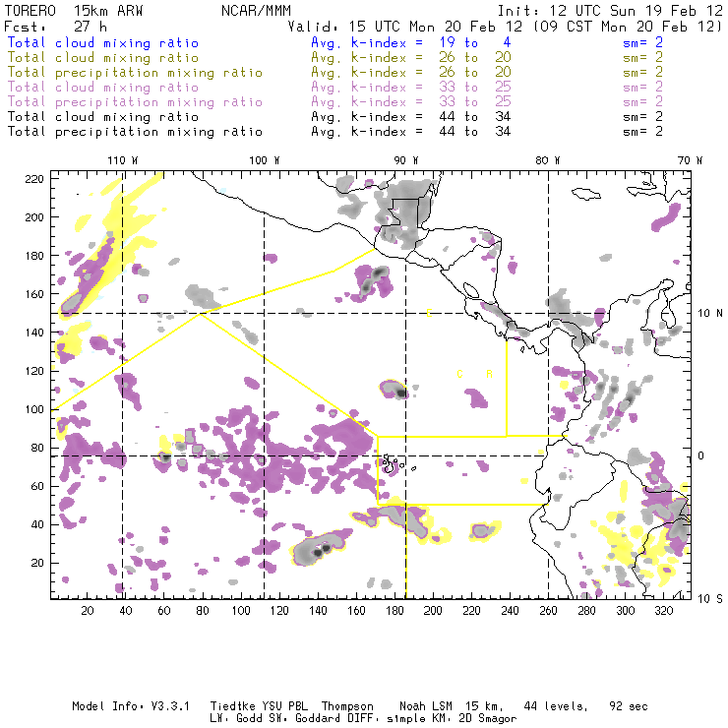Click the '0' equator latitude label on right
Image resolution: width=728 pixels, height=728 pixels.
[x=701, y=455]
